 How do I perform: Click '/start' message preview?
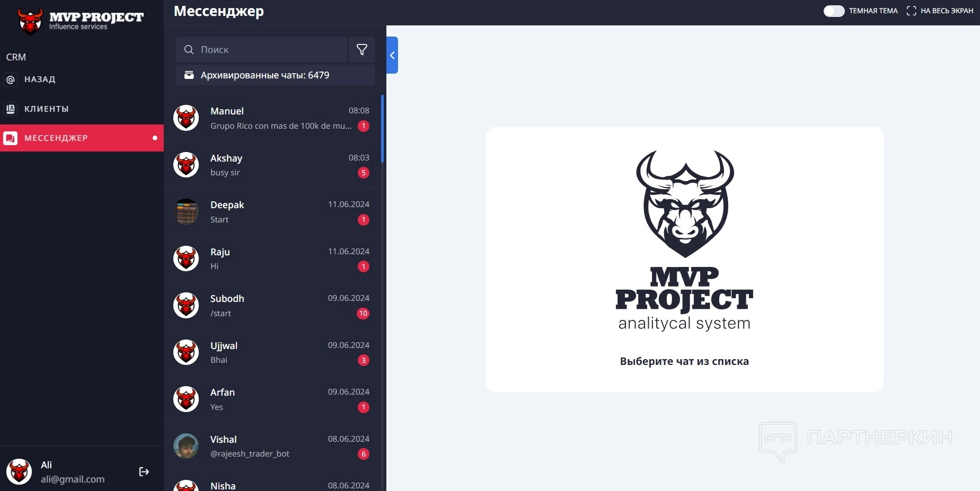tap(220, 314)
